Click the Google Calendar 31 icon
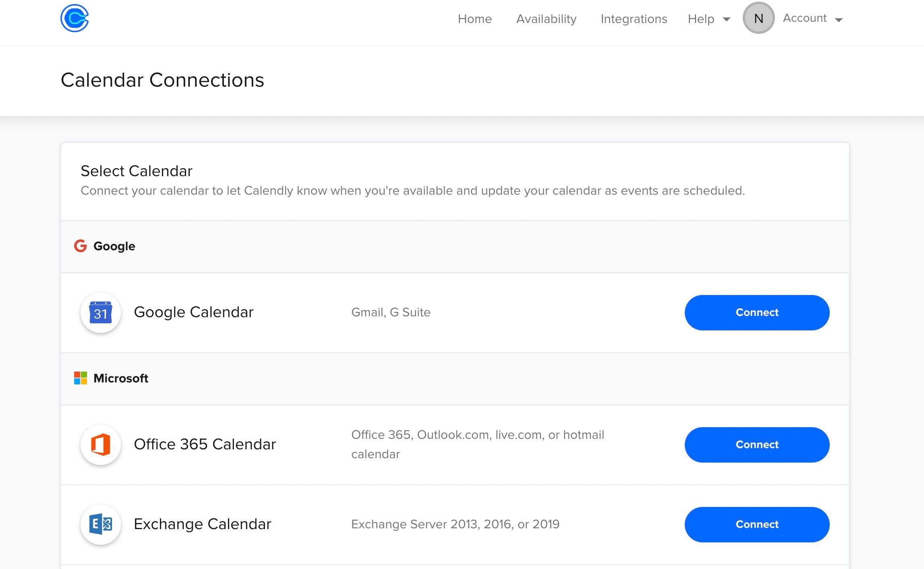The image size is (924, 569). coord(101,313)
